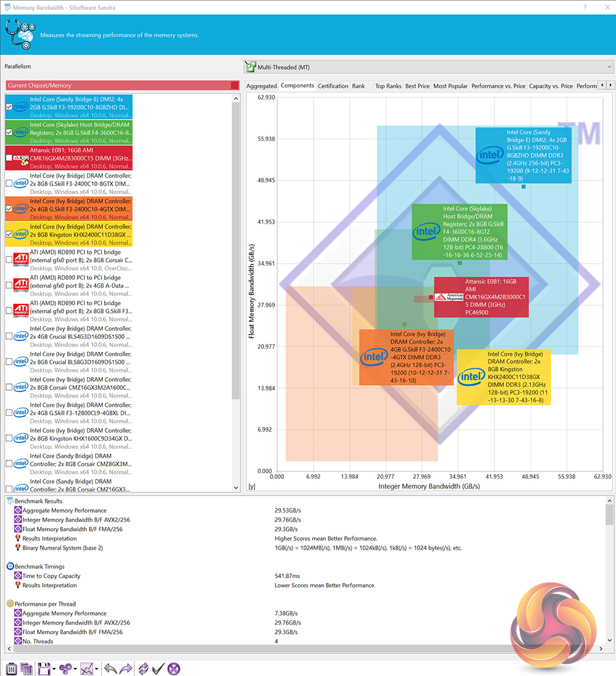Click the line chart view icon
The height and width of the screenshot is (676, 616).
tap(87, 669)
